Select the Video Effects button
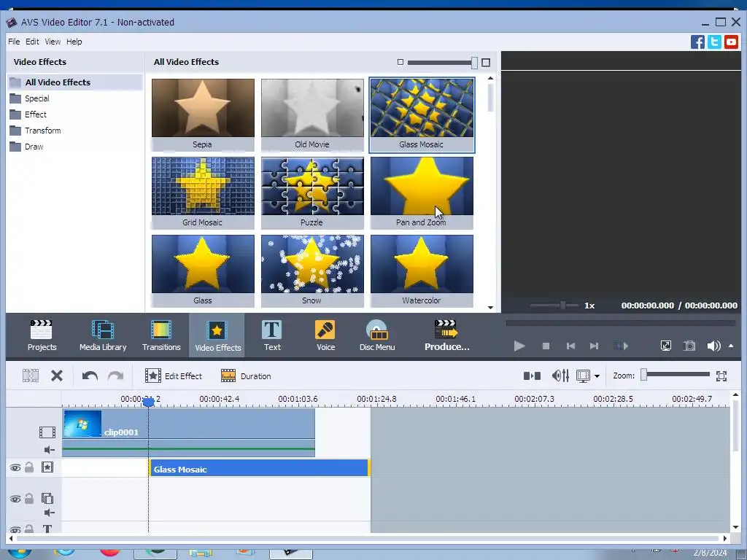This screenshot has height=560, width=747. 217,335
